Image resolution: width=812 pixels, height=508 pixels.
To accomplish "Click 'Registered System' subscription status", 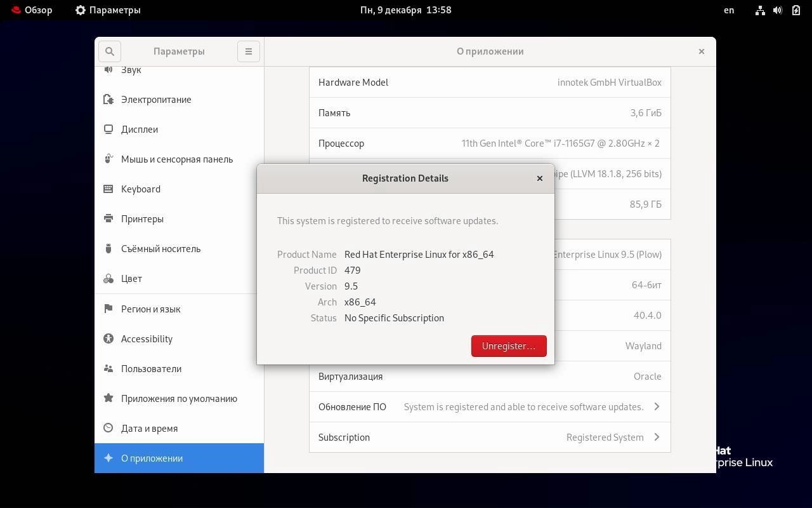I will (605, 437).
